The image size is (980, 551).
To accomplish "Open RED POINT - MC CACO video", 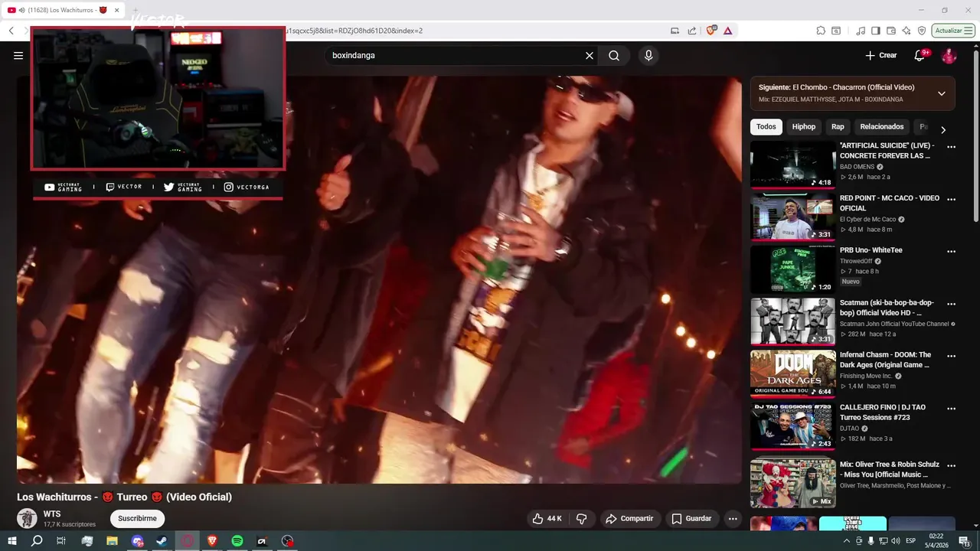I will pos(793,217).
